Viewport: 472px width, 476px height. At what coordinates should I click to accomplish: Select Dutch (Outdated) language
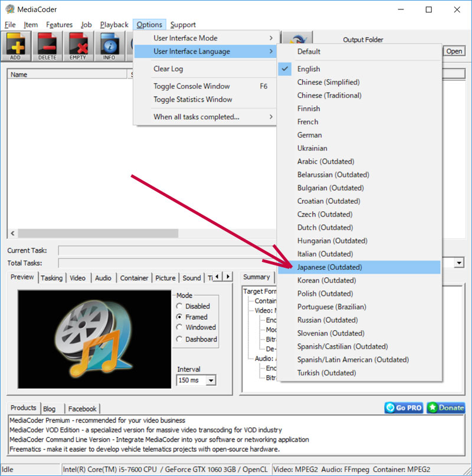coord(359,227)
